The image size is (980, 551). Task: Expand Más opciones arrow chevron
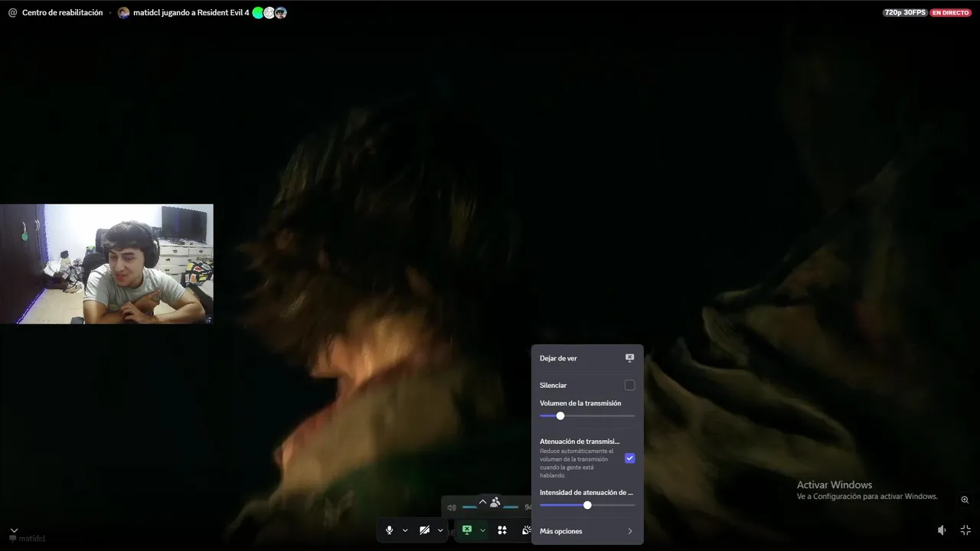(x=630, y=531)
